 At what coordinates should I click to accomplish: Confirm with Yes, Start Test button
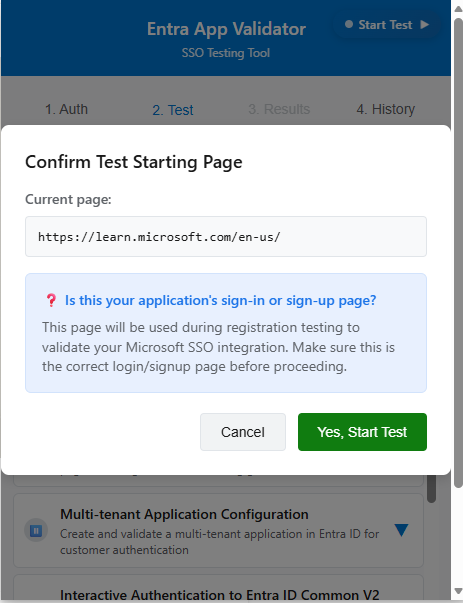tap(362, 432)
